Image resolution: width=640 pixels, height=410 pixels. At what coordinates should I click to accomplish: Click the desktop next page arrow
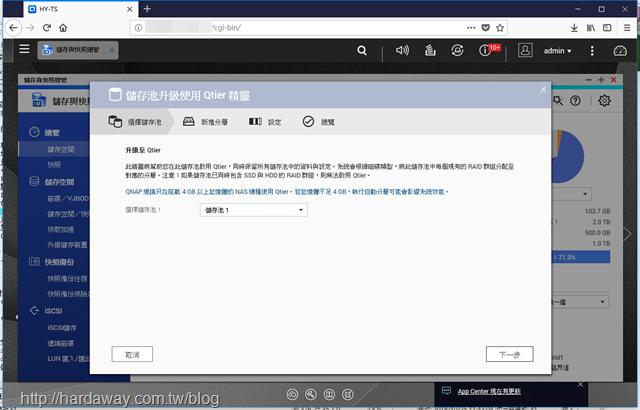[628, 234]
